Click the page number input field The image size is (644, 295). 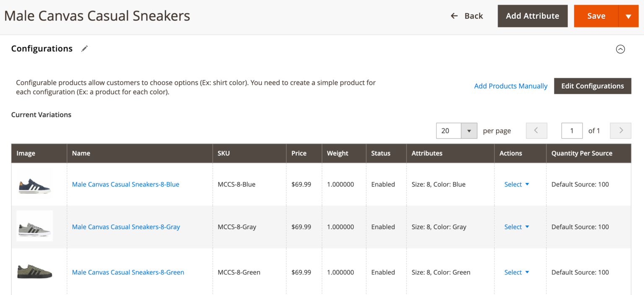click(x=572, y=131)
